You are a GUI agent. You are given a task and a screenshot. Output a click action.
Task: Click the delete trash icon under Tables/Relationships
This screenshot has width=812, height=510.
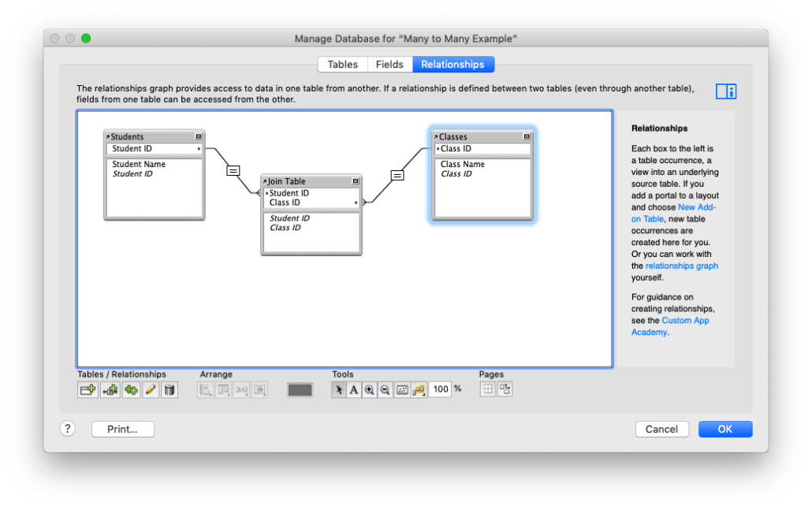click(169, 389)
